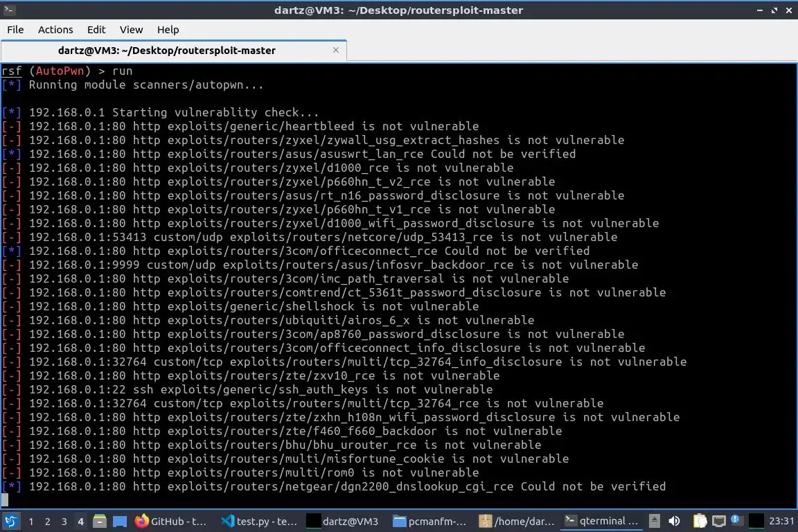Click the ct_5361t_password_disclosure line
Image resolution: width=798 pixels, height=532 pixels.
334,292
